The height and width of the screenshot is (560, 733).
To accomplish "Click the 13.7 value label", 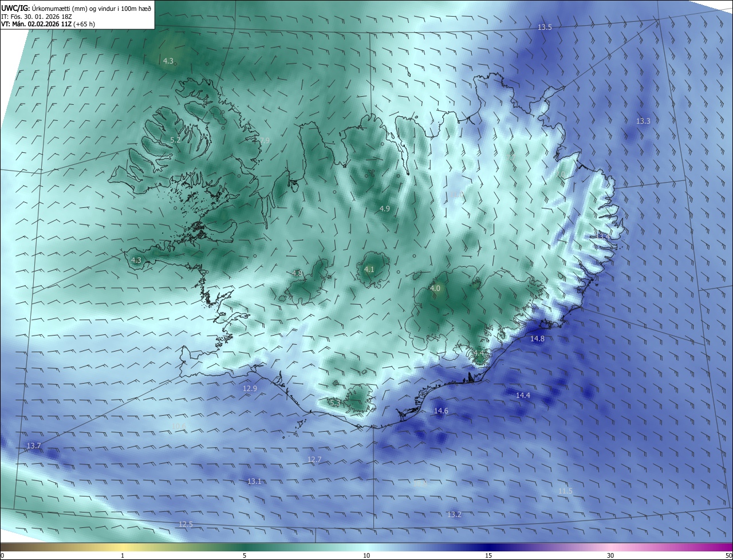I will click(34, 445).
